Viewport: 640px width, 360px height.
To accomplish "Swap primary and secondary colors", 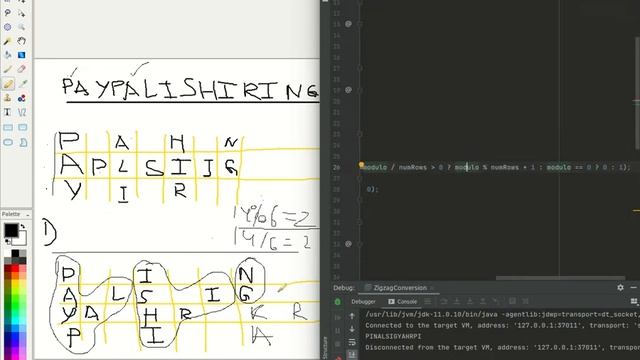I will click(23, 226).
